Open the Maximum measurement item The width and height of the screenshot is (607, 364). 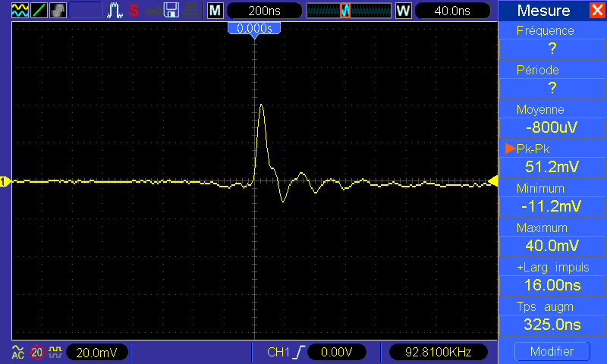pos(552,237)
